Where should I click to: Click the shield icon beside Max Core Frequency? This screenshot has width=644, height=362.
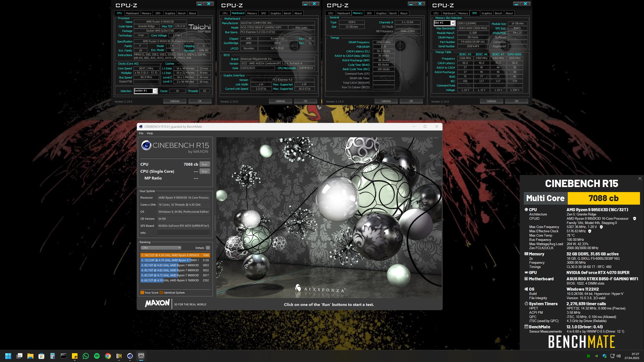coord(601,227)
